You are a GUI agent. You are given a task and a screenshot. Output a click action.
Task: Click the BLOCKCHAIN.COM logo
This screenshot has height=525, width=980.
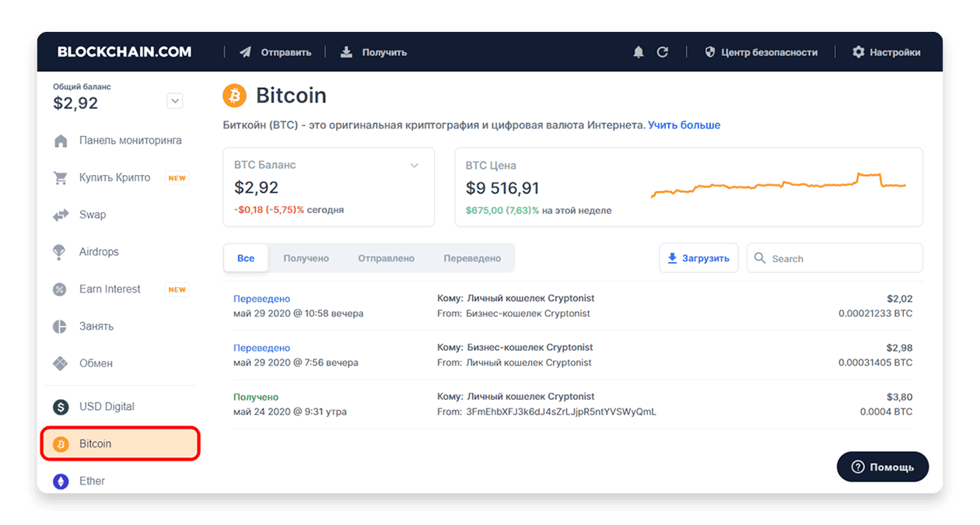[124, 52]
